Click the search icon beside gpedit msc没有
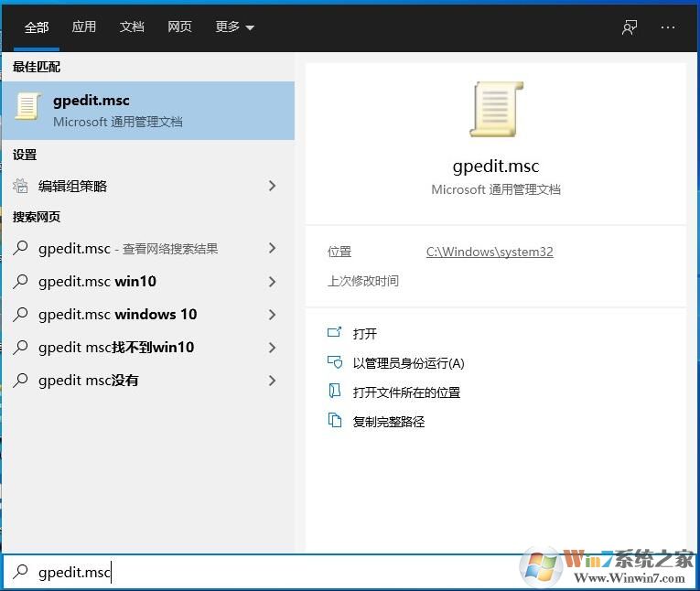 pos(20,381)
